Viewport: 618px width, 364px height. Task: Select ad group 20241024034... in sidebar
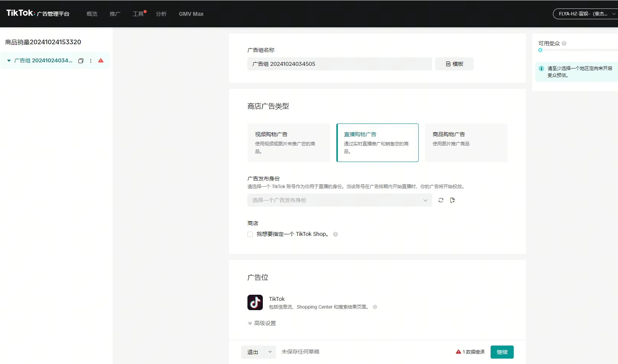43,61
